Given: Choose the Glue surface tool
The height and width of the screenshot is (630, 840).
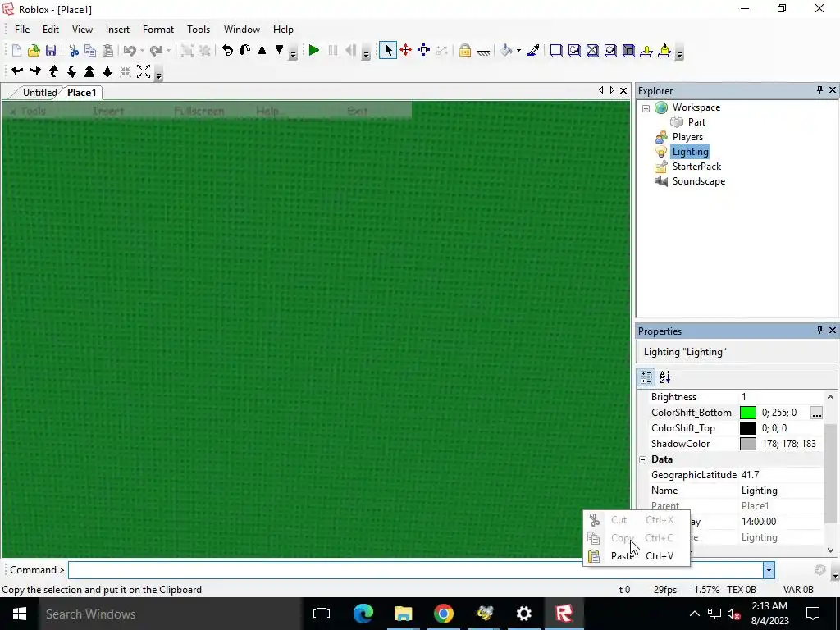Looking at the screenshot, I should tap(574, 50).
